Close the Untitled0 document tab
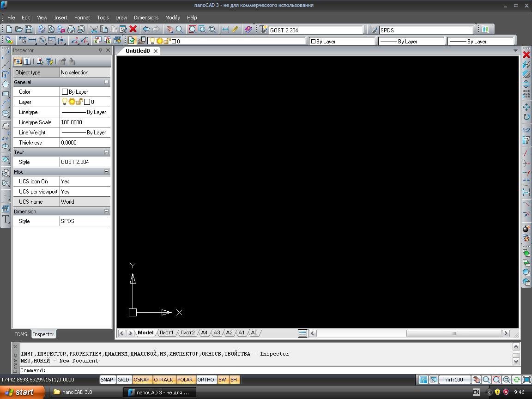Viewport: 532px width, 399px height. (155, 51)
